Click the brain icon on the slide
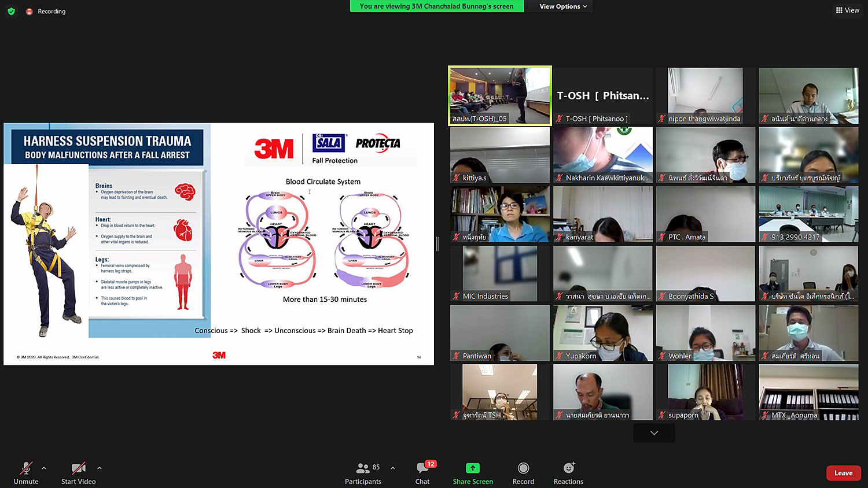The image size is (868, 488). pos(185,191)
